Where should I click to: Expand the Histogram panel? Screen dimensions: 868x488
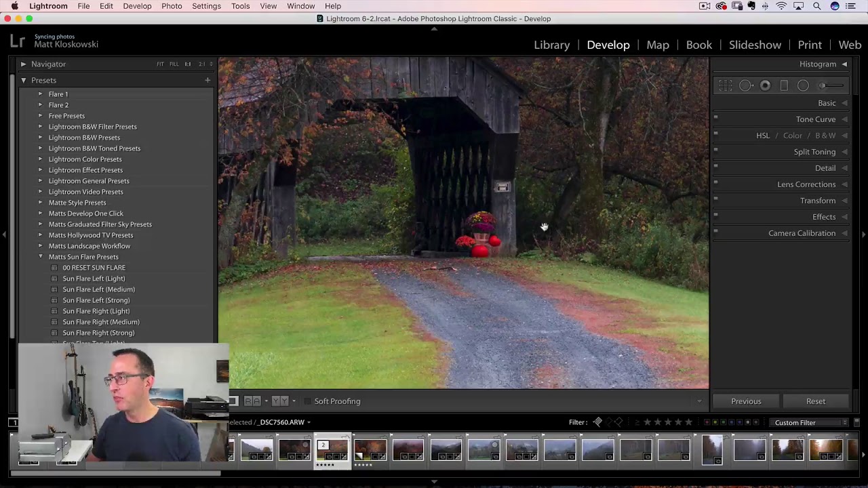(x=844, y=64)
